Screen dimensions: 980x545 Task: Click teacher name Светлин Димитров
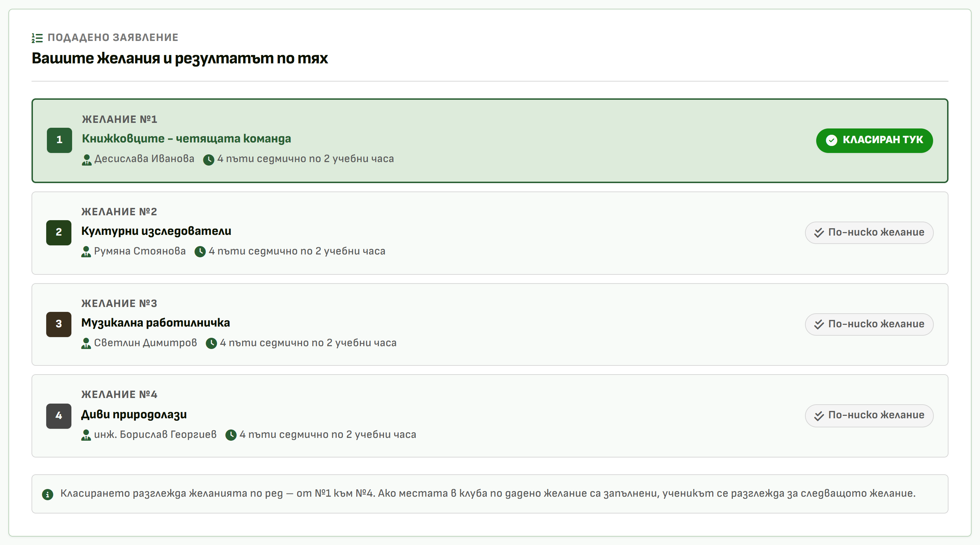coord(145,343)
